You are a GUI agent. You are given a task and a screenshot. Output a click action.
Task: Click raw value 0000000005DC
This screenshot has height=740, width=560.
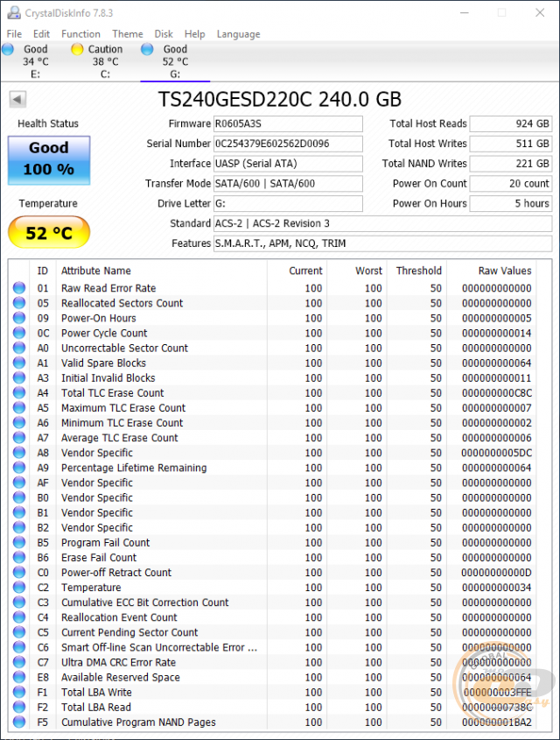[497, 453]
